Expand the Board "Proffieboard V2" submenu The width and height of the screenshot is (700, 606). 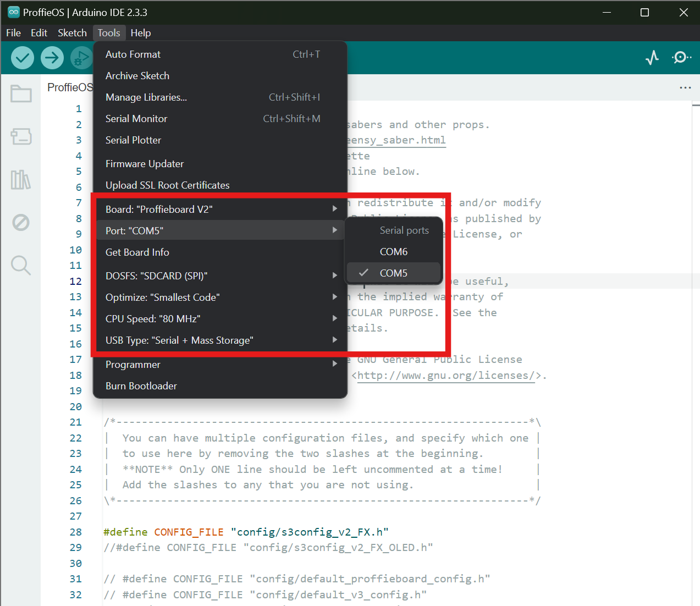[220, 210]
